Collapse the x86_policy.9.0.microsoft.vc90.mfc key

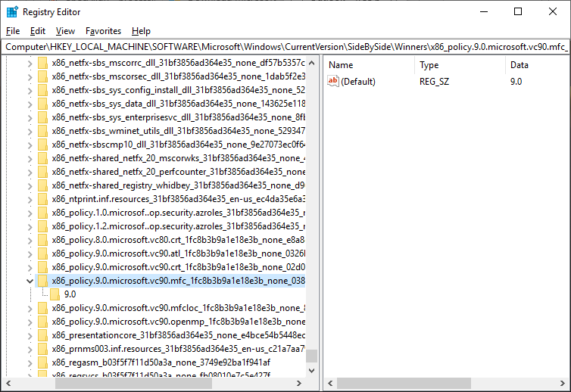30,281
